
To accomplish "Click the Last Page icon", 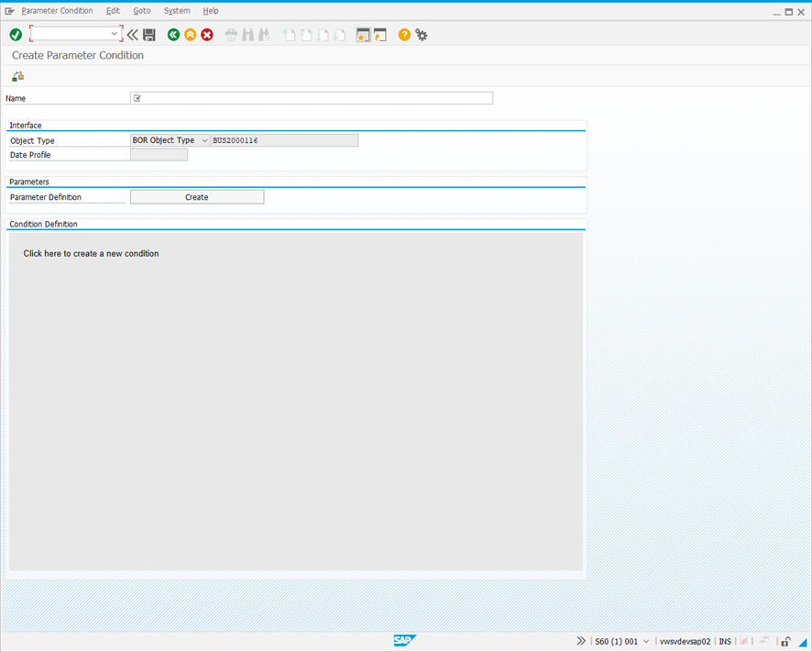I will tap(339, 35).
